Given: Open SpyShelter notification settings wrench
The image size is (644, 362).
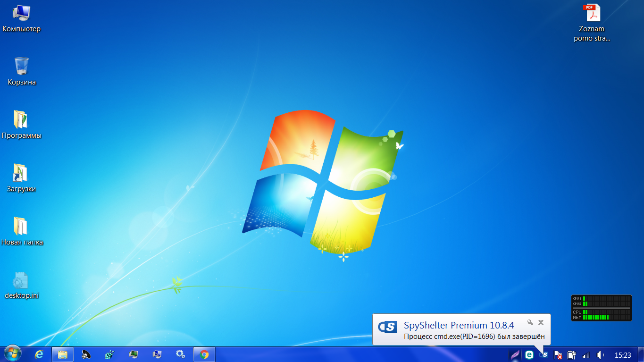Looking at the screenshot, I should [530, 322].
